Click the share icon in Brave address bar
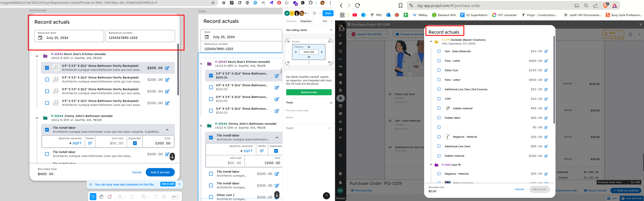Viewport: 644px width, 201px height. pyautogui.click(x=595, y=5)
